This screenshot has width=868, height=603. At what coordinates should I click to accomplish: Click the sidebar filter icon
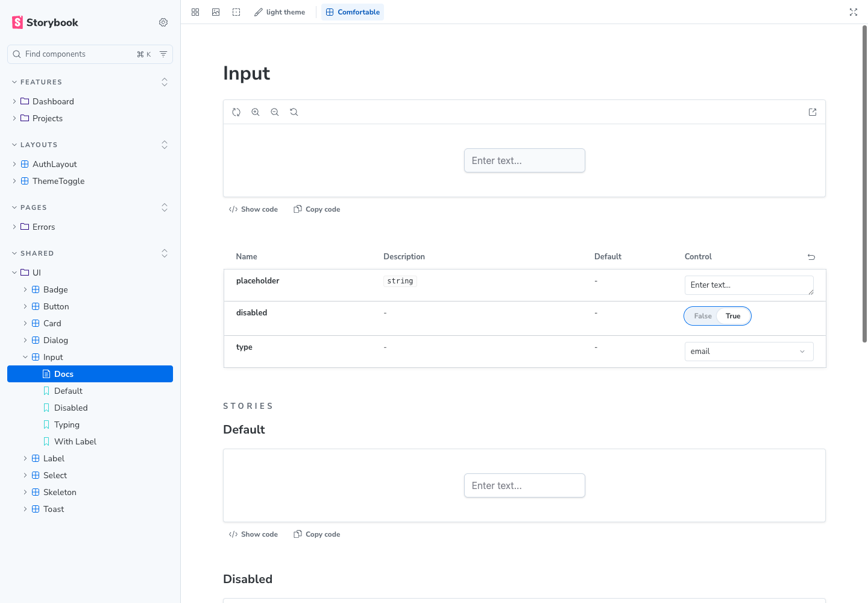pyautogui.click(x=163, y=54)
